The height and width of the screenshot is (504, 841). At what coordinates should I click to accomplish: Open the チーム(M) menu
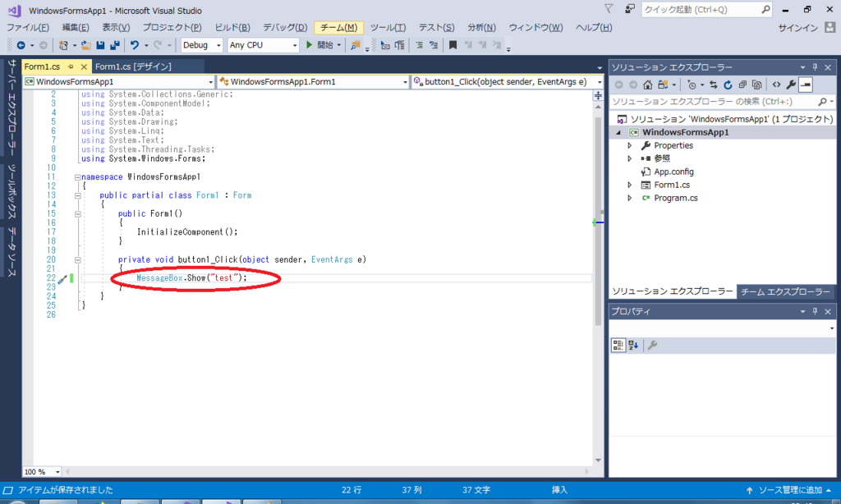click(339, 28)
